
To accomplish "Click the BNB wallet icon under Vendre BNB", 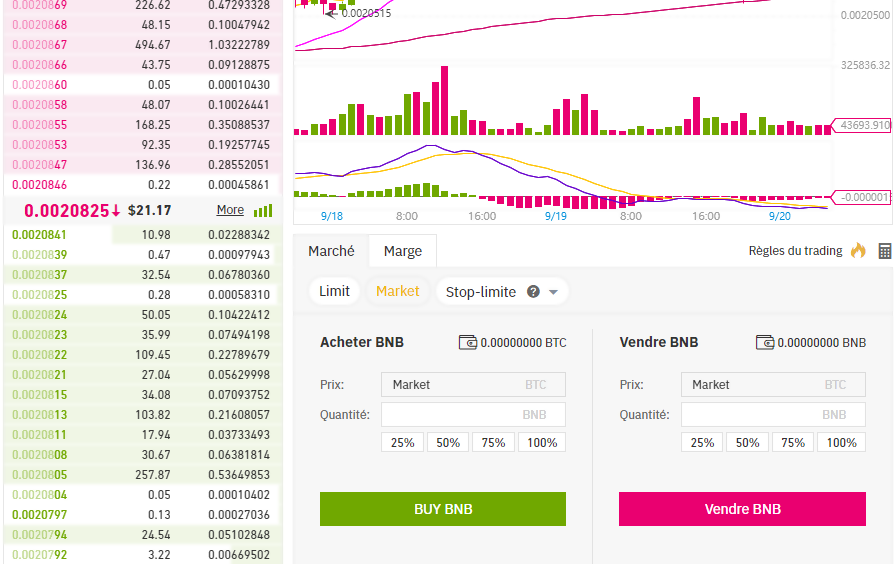I will 765,343.
